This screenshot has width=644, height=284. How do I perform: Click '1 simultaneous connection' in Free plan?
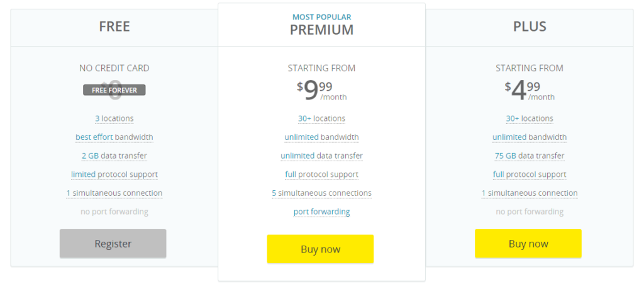(x=114, y=193)
